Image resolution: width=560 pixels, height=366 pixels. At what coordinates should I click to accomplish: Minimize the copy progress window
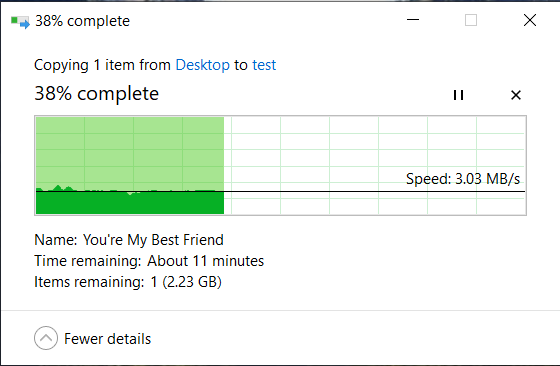[413, 20]
